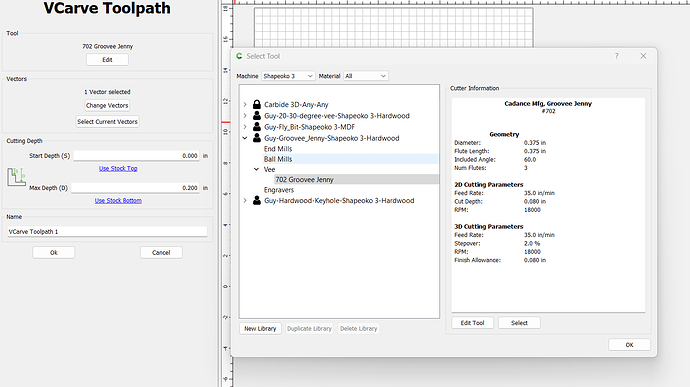Image resolution: width=690 pixels, height=387 pixels.
Task: Expand the Guy-Hardwood-Keyhole library
Action: coord(245,201)
